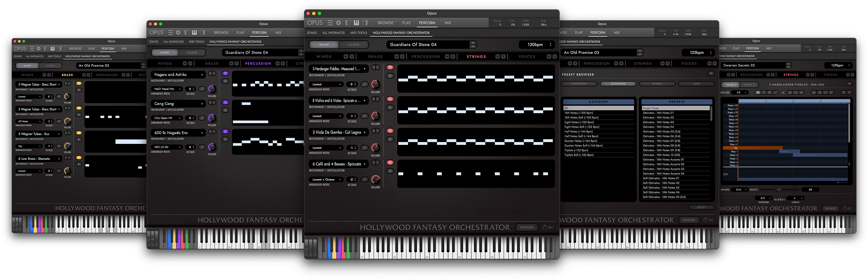Viewport: 868px width, 279px height.
Task: Close the Preset Browser panel
Action: 711,73
